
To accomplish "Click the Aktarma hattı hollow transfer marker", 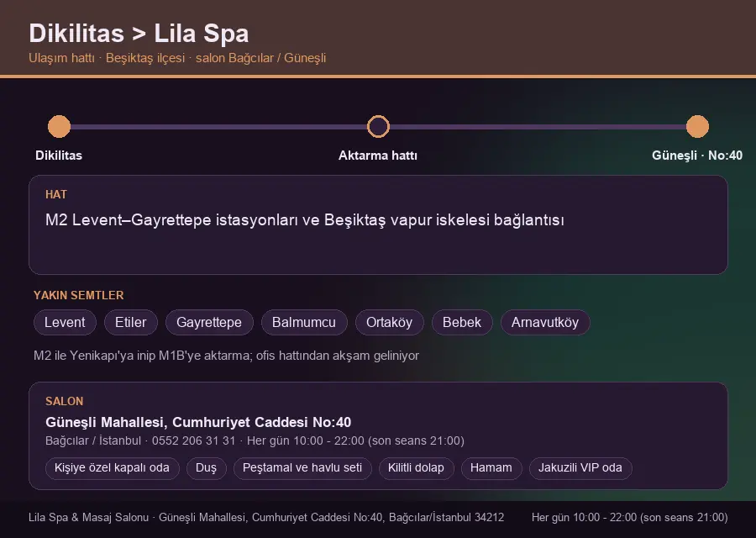I will click(x=378, y=126).
